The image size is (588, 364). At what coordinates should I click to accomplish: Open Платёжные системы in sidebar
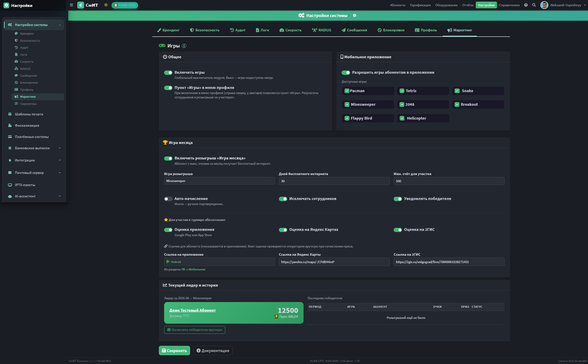34,137
